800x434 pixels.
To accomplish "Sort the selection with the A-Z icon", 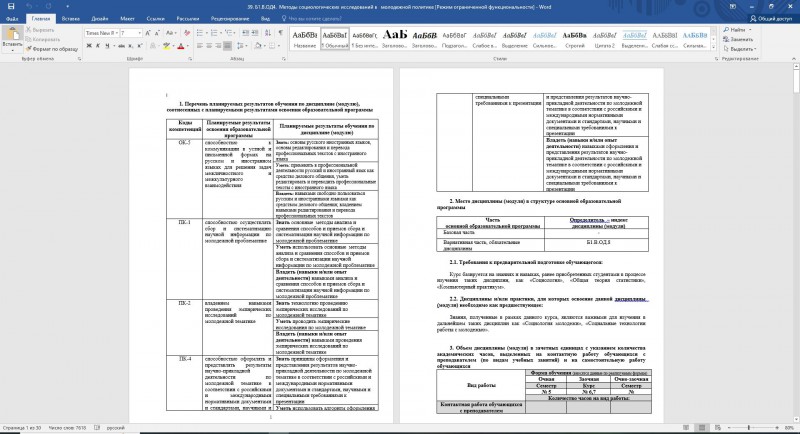I will tap(268, 33).
